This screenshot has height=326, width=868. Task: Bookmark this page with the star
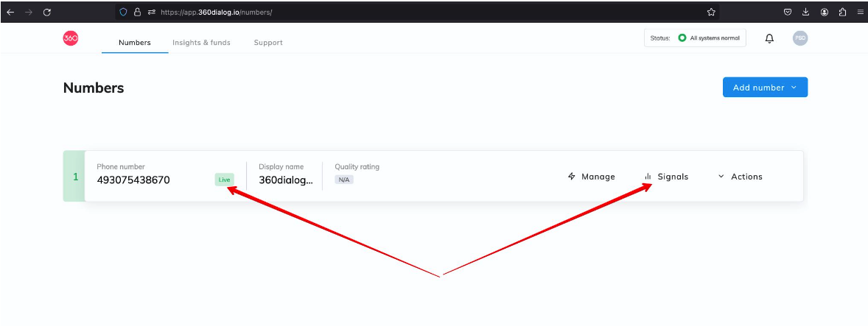click(711, 13)
